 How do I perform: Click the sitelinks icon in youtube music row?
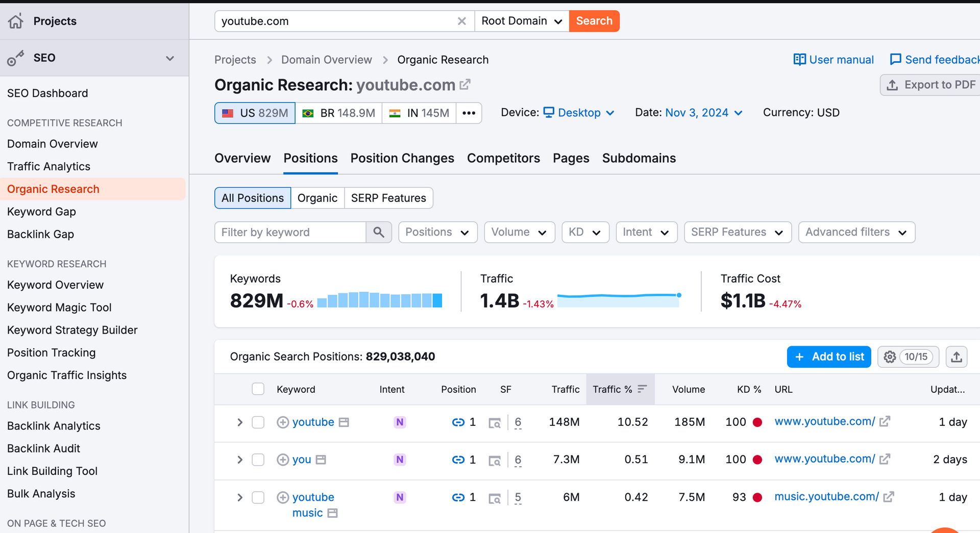pyautogui.click(x=458, y=497)
